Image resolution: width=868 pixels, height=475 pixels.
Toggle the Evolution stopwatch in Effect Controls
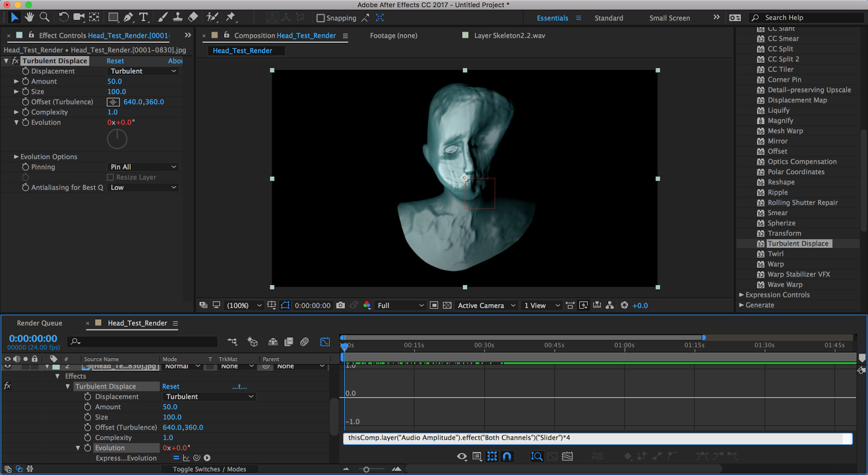(25, 123)
